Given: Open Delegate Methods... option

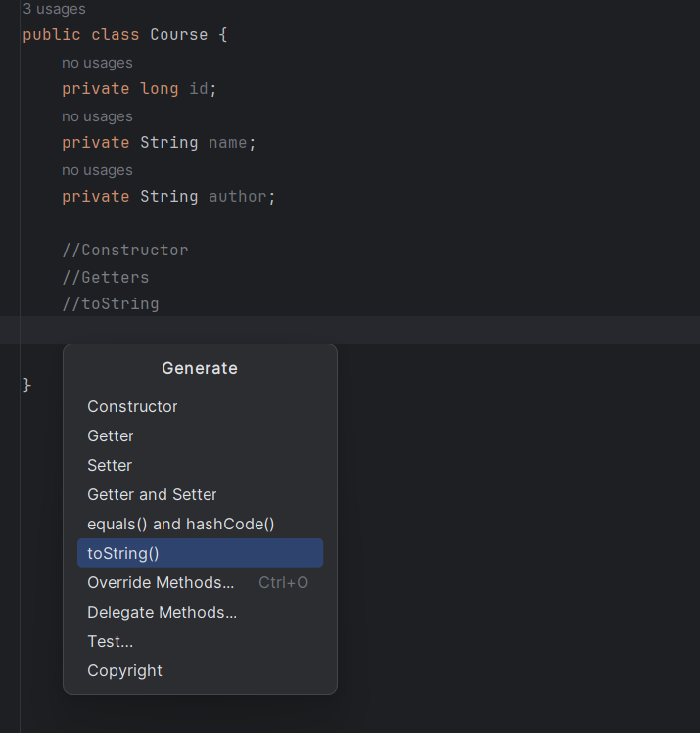Looking at the screenshot, I should (200, 613).
